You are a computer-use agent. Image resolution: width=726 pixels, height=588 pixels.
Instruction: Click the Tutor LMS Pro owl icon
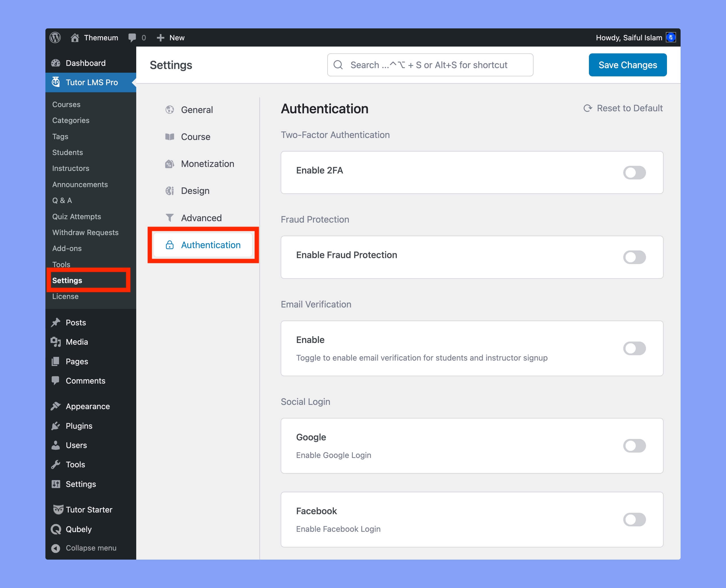(x=56, y=82)
